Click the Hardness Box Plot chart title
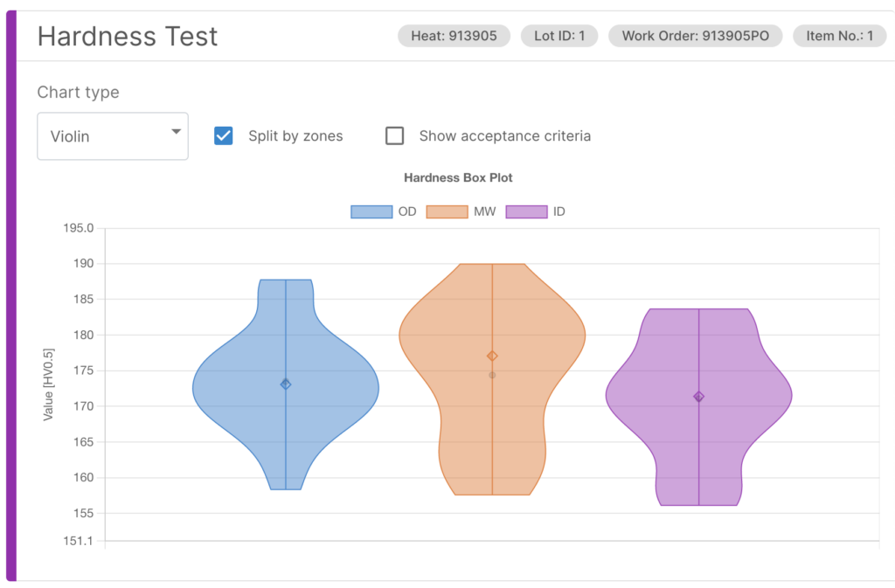This screenshot has height=588, width=895. click(458, 178)
